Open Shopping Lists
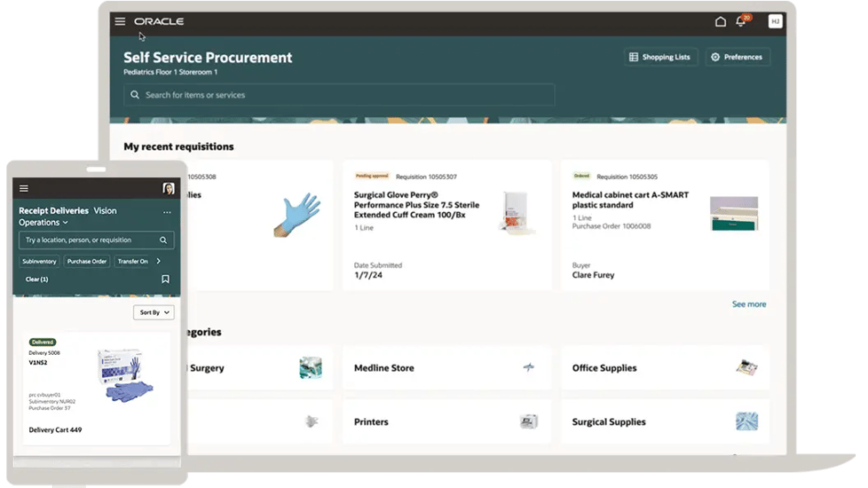Viewport: 868px width, 488px height. (660, 57)
